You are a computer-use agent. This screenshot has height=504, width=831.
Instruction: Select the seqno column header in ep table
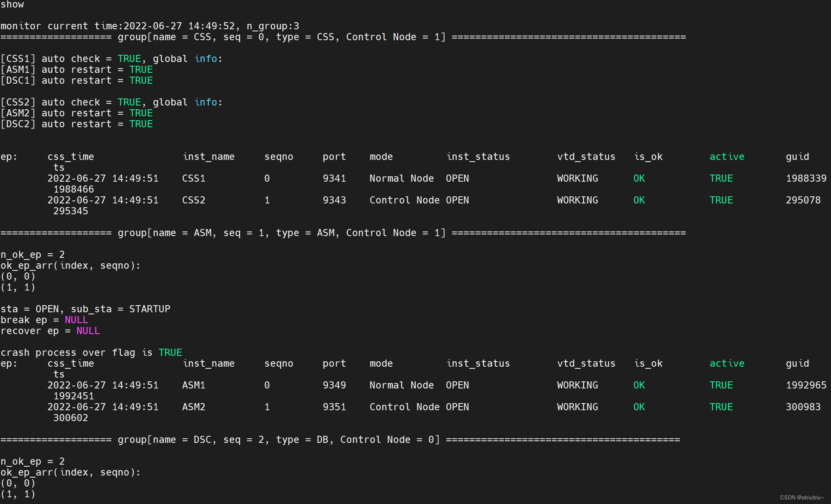coord(277,157)
